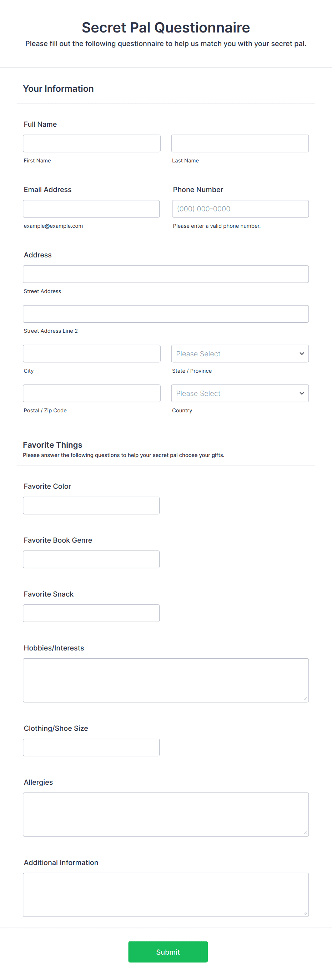Viewport: 332px width, 980px height.
Task: Click the Additional Information text area
Action: pyautogui.click(x=165, y=894)
